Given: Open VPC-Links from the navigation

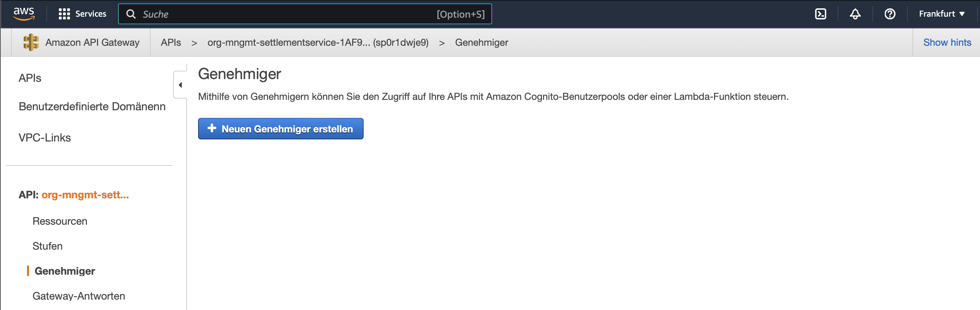Looking at the screenshot, I should pos(45,137).
